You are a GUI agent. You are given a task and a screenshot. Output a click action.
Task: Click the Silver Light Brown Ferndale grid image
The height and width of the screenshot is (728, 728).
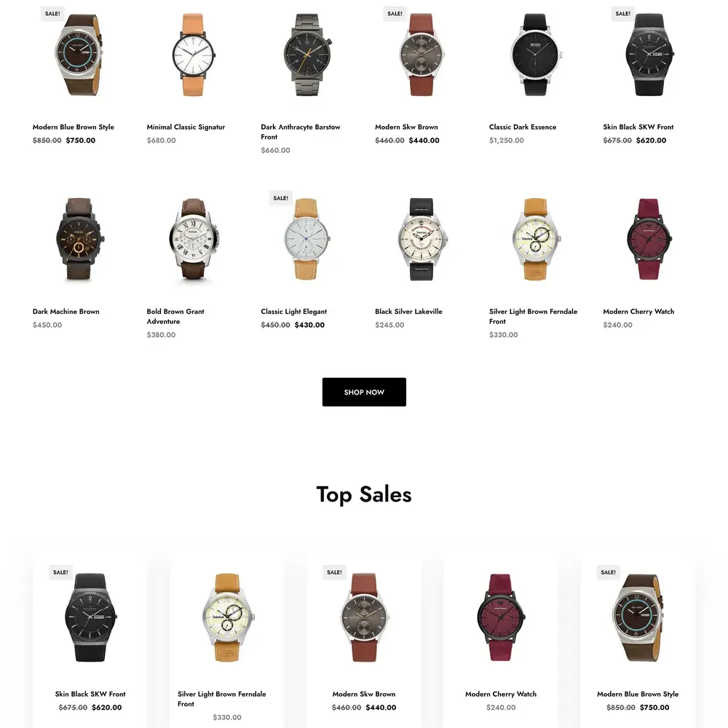pos(535,239)
